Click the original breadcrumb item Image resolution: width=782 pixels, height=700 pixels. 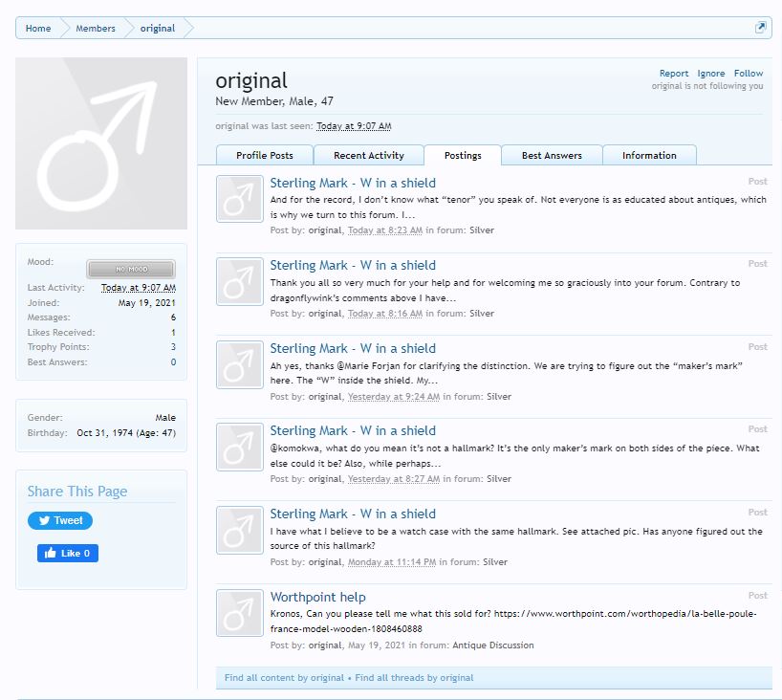(x=158, y=28)
